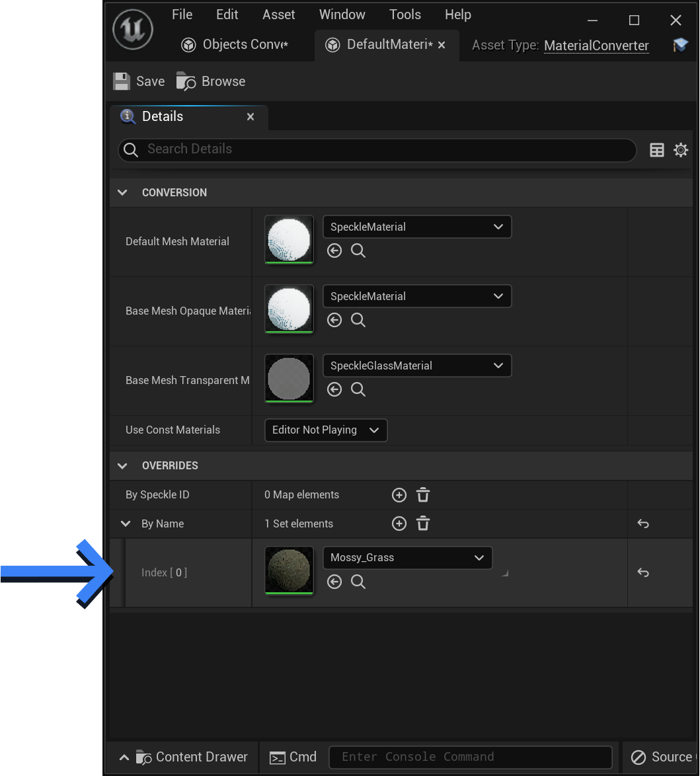Image resolution: width=700 pixels, height=776 pixels.
Task: Add element to By Name set
Action: pyautogui.click(x=399, y=524)
